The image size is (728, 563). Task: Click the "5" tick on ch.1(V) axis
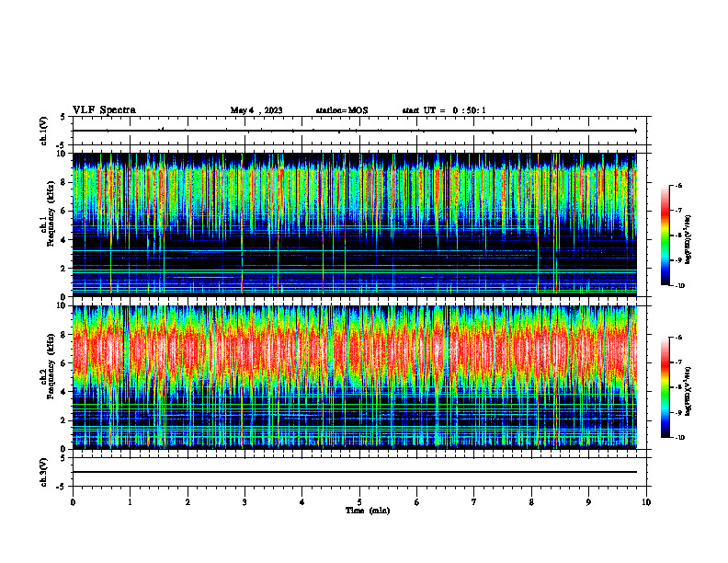[x=64, y=117]
